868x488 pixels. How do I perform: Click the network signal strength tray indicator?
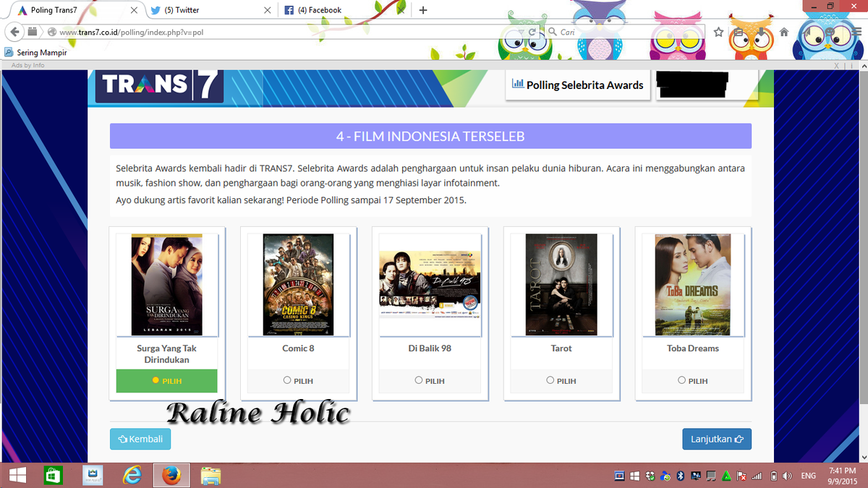755,476
